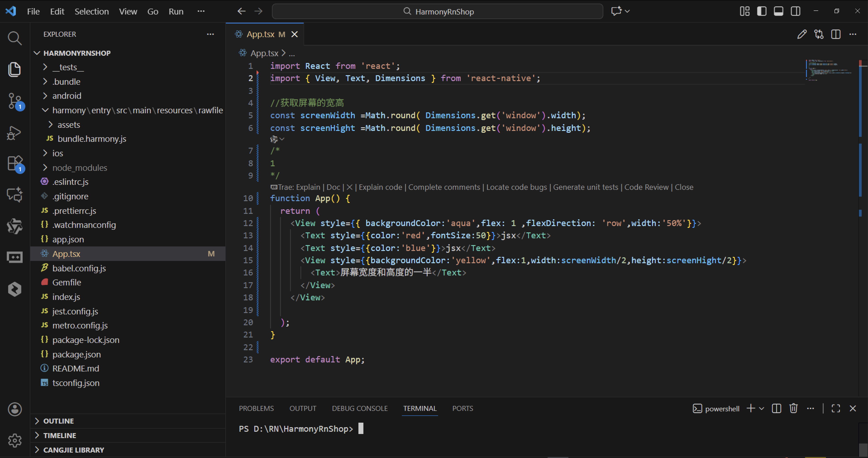Viewport: 868px width, 458px height.
Task: Open tsconfig.json in explorer
Action: (x=128, y=383)
